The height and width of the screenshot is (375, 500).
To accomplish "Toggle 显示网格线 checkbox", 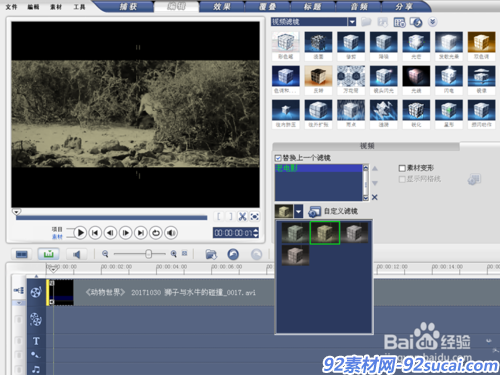I will point(402,179).
